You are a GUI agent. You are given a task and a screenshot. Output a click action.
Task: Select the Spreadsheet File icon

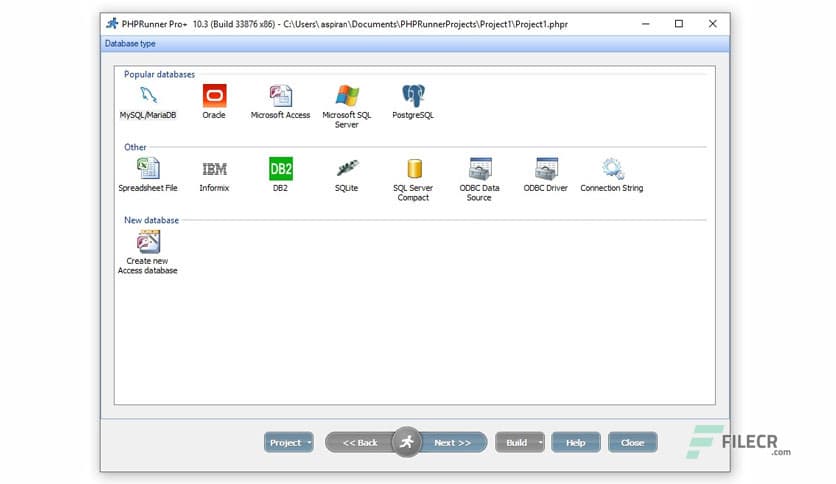[148, 168]
